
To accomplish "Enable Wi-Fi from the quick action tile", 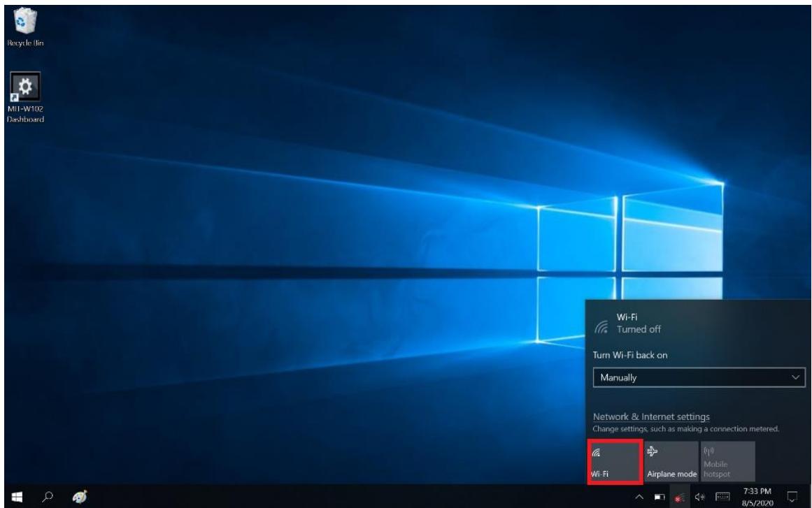I will (x=614, y=461).
